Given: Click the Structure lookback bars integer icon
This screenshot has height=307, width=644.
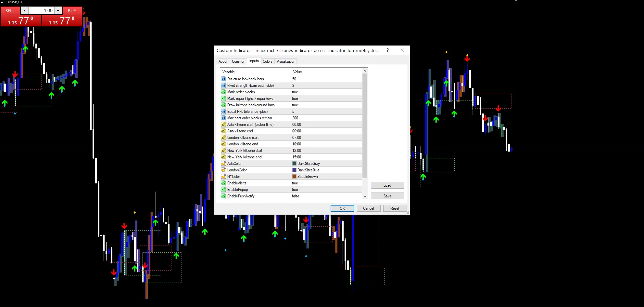Looking at the screenshot, I should click(x=223, y=79).
